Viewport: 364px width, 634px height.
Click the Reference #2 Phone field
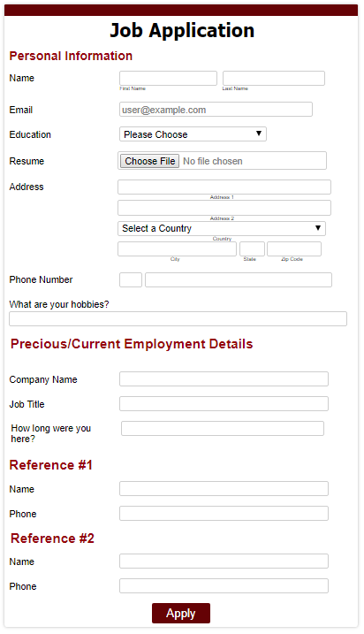[224, 586]
